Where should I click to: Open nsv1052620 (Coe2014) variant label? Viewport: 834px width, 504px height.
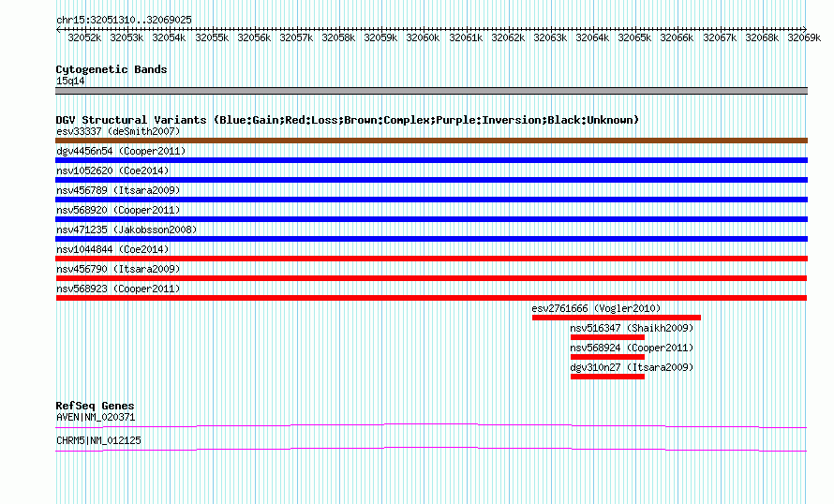coord(112,170)
